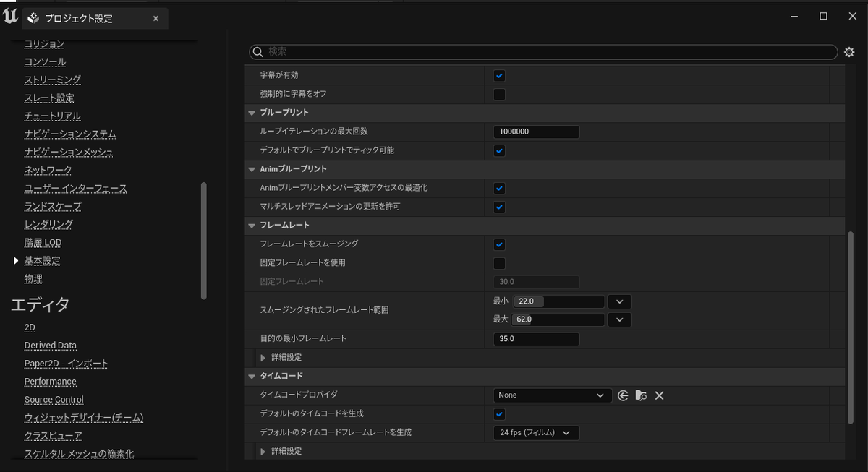Image resolution: width=868 pixels, height=472 pixels.
Task: Click the settings panel vertical scrollbar
Action: coord(851,327)
